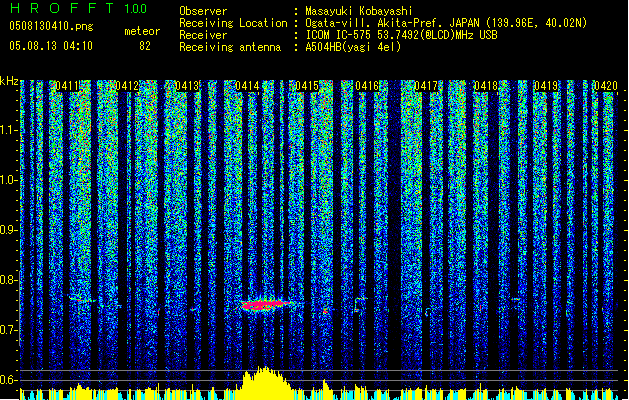Click the 0418 time marker

click(x=486, y=86)
